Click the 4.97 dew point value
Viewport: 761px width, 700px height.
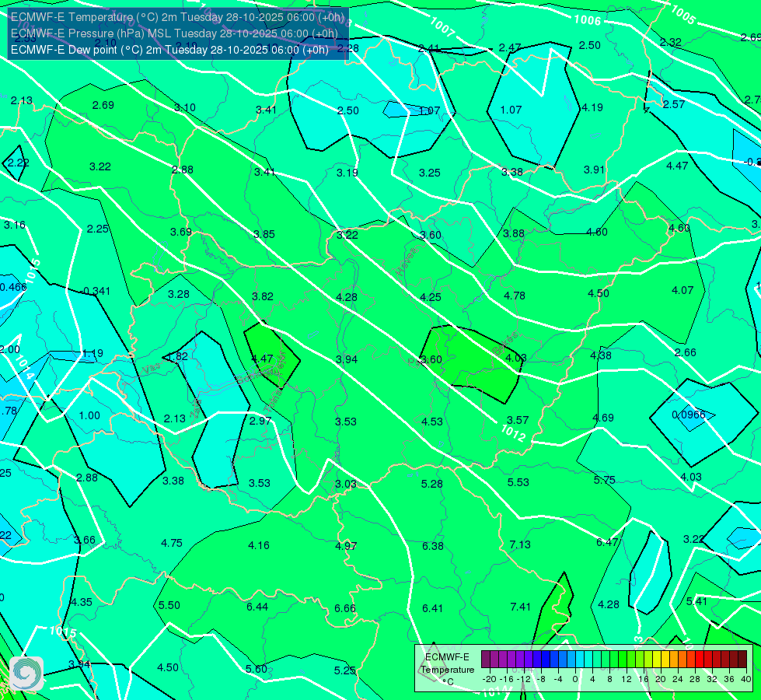[x=346, y=546]
